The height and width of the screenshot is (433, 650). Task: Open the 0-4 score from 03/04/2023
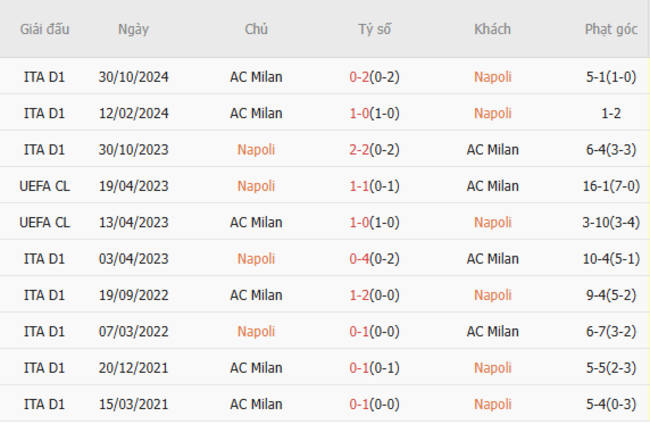tap(361, 258)
